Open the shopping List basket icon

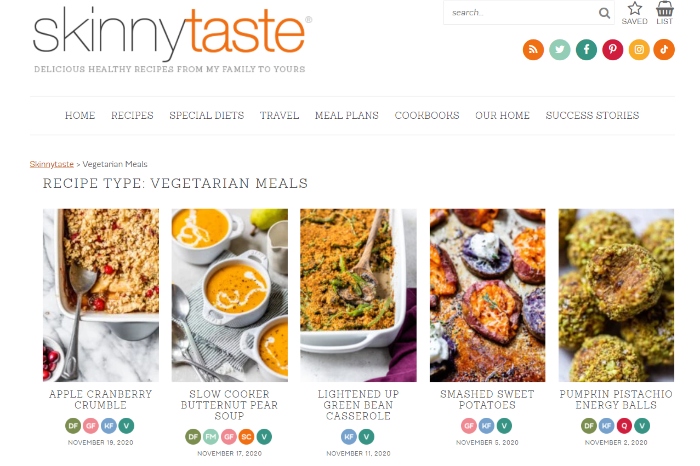[664, 12]
